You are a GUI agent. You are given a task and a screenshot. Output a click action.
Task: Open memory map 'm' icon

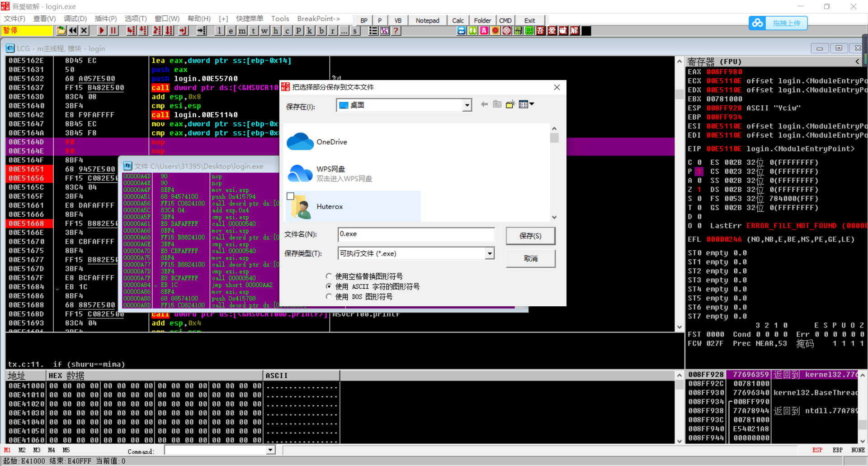242,31
